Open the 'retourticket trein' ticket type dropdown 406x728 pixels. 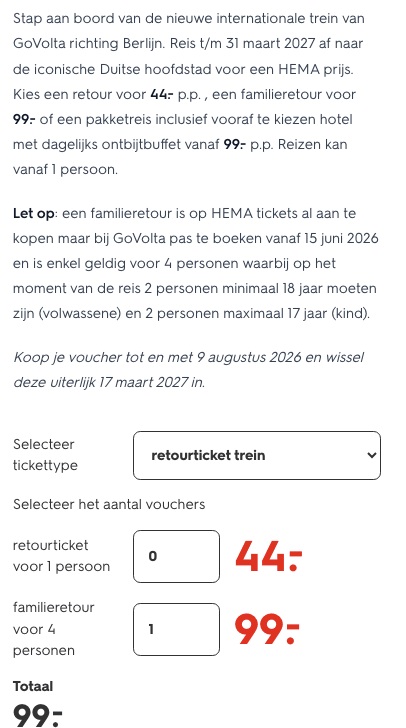point(256,455)
